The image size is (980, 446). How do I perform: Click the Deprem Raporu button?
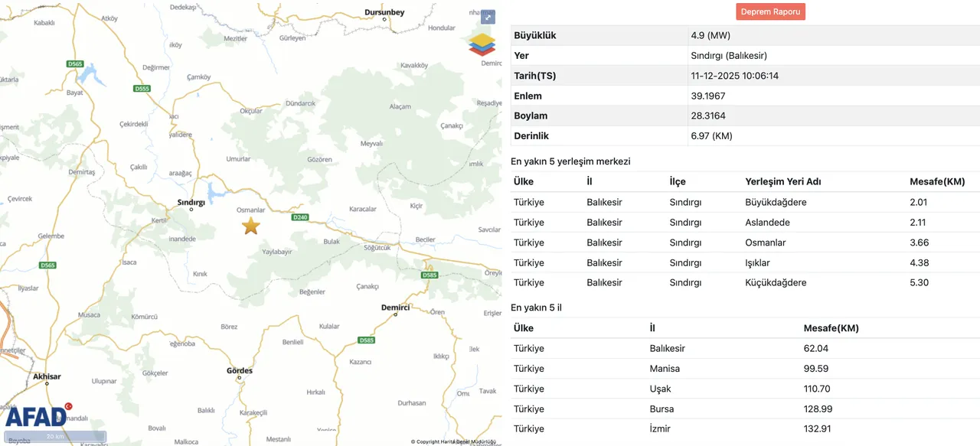[770, 11]
